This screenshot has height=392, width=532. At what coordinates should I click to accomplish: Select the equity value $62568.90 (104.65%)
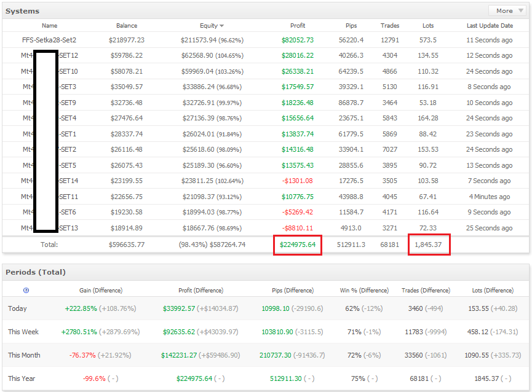212,55
